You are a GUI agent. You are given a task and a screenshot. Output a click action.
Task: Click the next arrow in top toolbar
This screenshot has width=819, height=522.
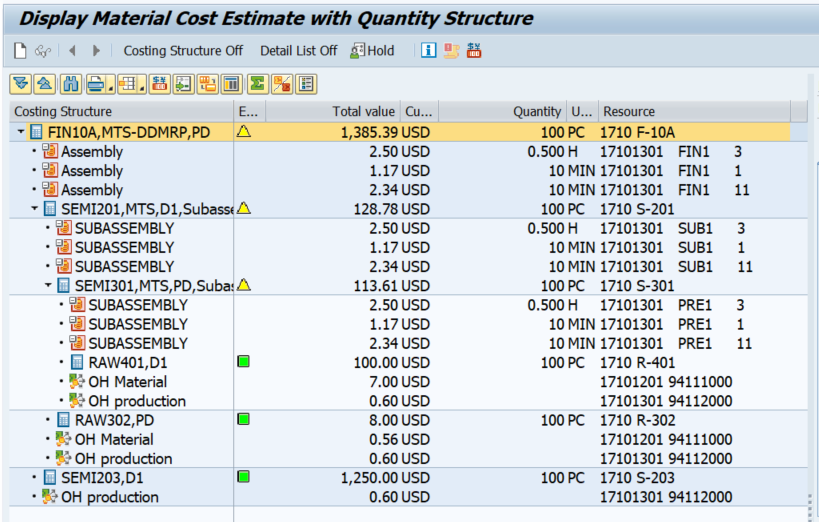pos(96,50)
